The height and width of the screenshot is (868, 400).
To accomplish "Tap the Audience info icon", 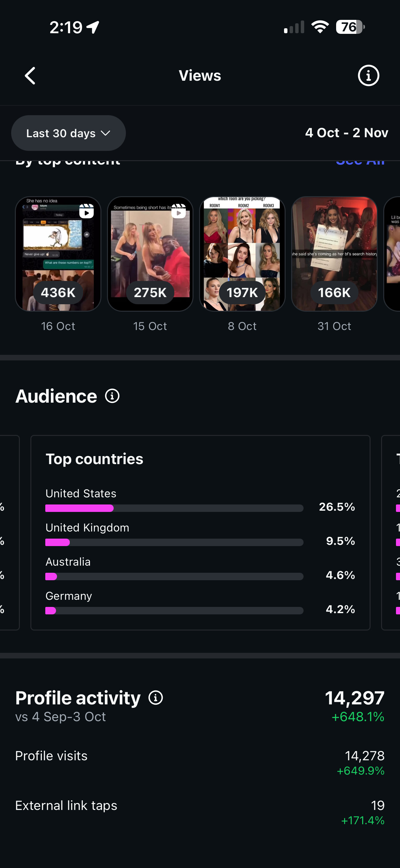I will (112, 396).
